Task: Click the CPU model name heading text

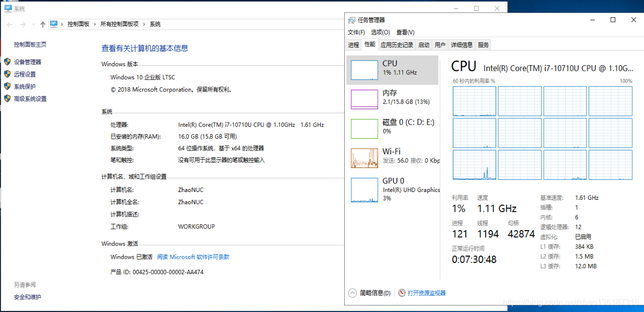Action: (558, 68)
